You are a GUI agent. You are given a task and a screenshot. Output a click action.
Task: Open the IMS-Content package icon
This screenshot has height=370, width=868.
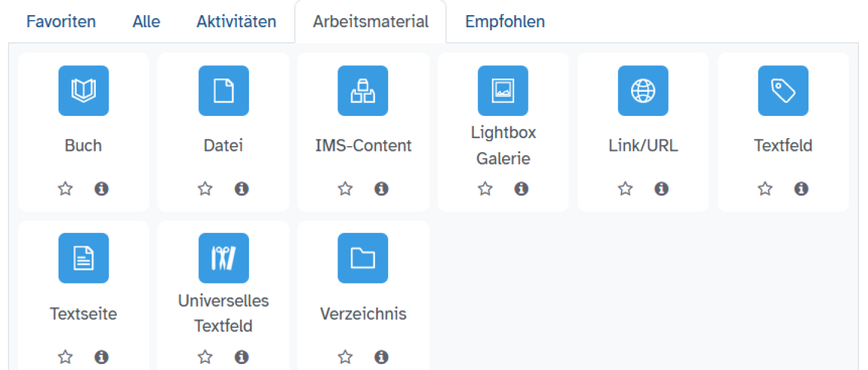click(x=363, y=91)
